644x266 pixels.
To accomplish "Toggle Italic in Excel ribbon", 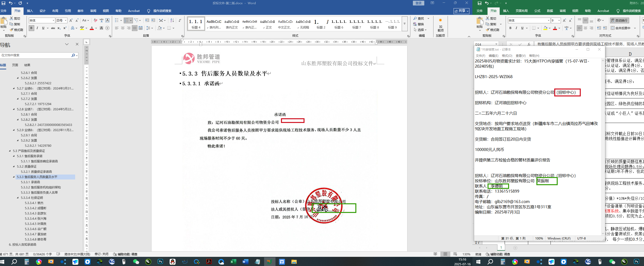I will click(x=516, y=28).
